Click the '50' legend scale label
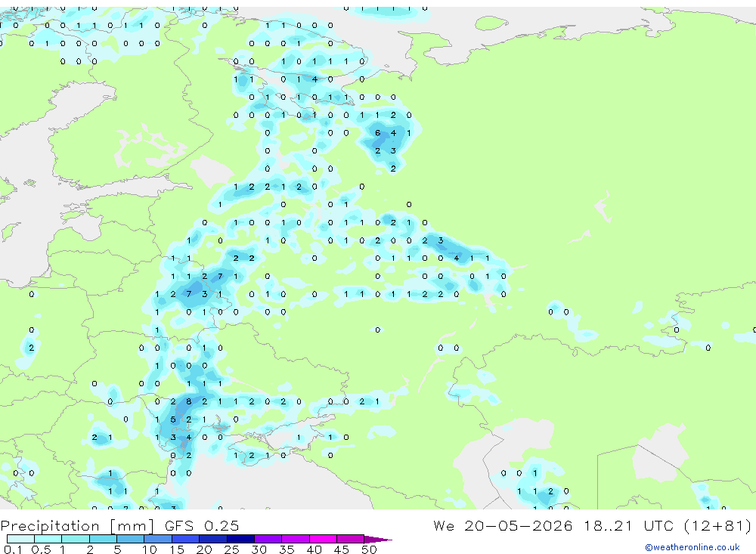This screenshot has height=554, width=756. [369, 549]
